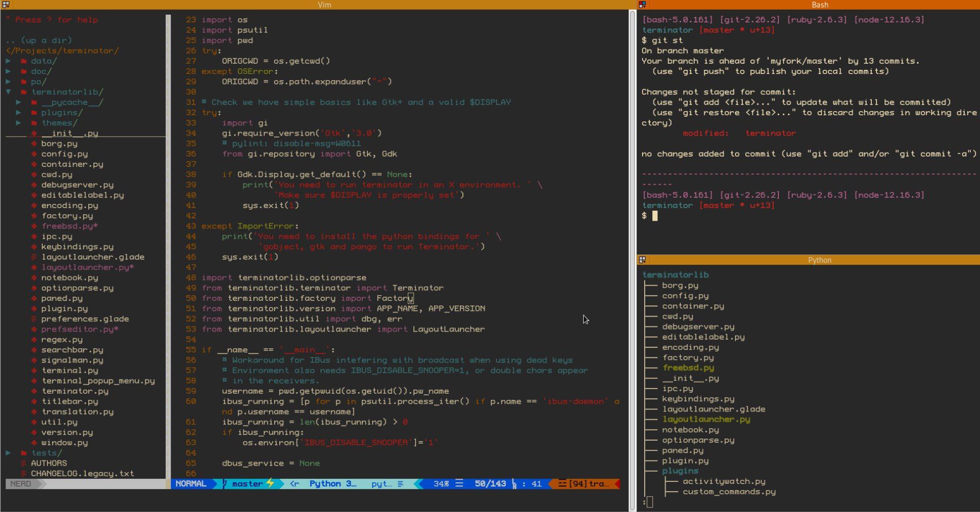The image size is (980, 512).
Task: Expand the data/ folder arrow
Action: 8,61
